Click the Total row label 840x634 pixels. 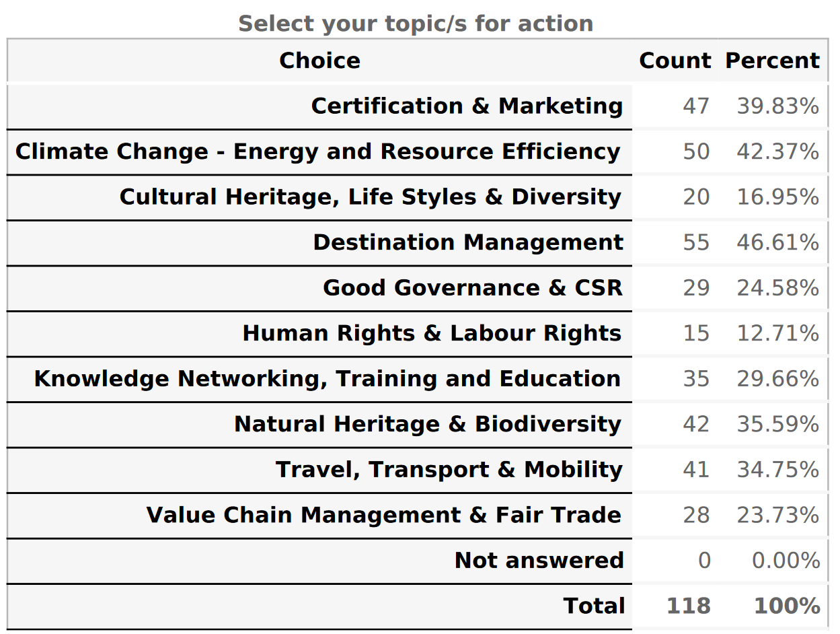(594, 606)
